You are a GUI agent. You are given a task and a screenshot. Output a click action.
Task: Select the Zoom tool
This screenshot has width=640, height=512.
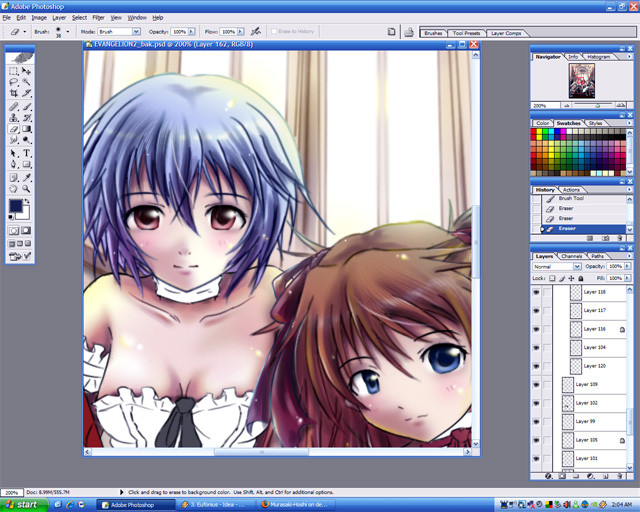click(27, 189)
